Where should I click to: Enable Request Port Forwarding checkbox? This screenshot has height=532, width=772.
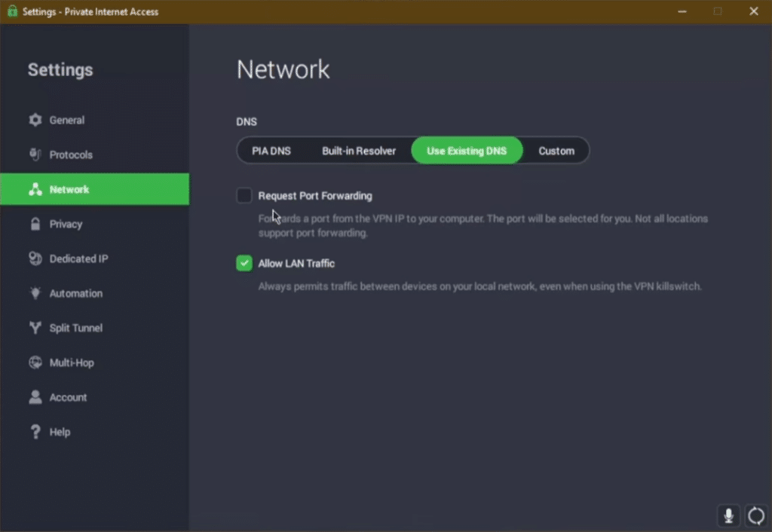(244, 195)
